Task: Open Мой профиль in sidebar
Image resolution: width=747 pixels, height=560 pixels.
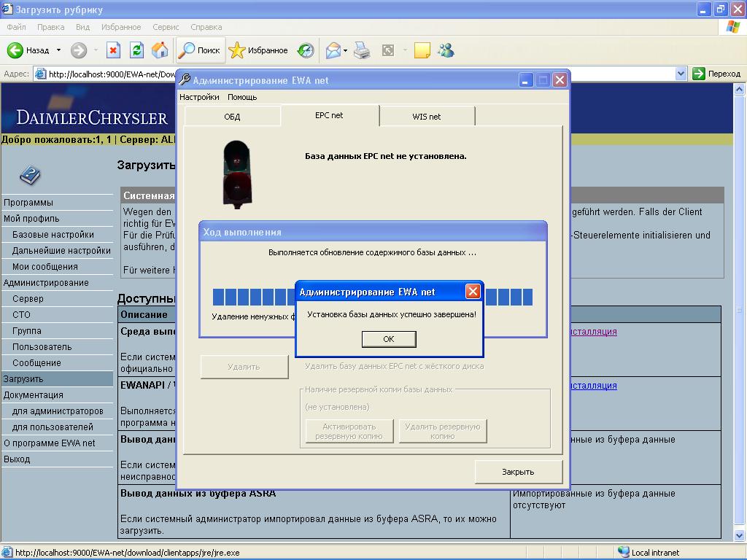Action: click(x=31, y=219)
